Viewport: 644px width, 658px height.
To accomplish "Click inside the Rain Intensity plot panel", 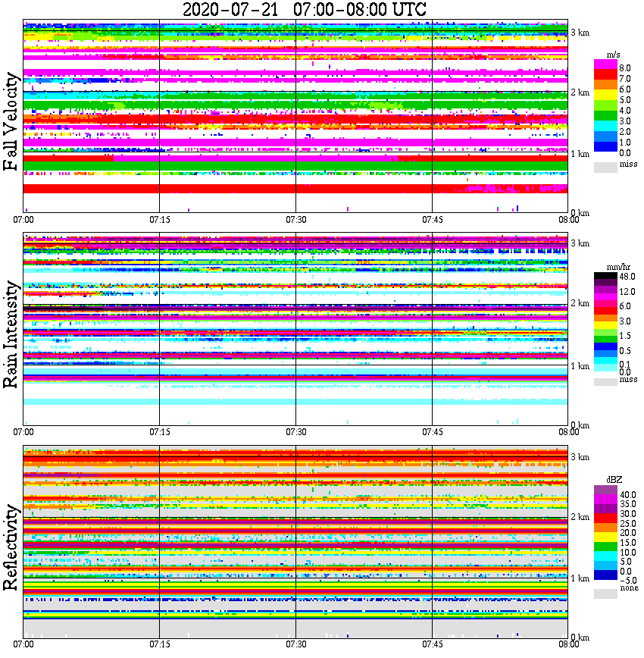I will point(295,328).
